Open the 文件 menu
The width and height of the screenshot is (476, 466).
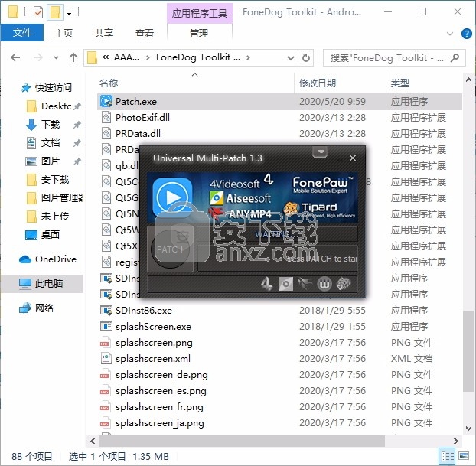coord(22,33)
